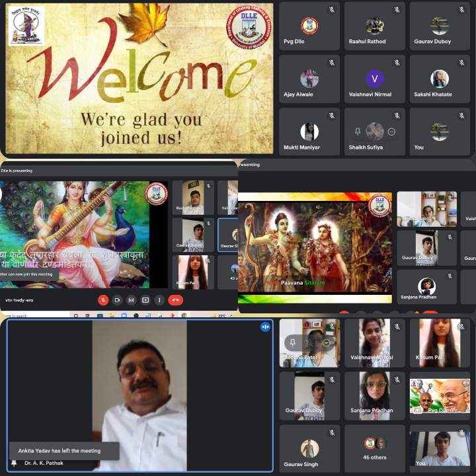Open the three-dot more options menu
The width and height of the screenshot is (476, 476).
pyautogui.click(x=159, y=299)
